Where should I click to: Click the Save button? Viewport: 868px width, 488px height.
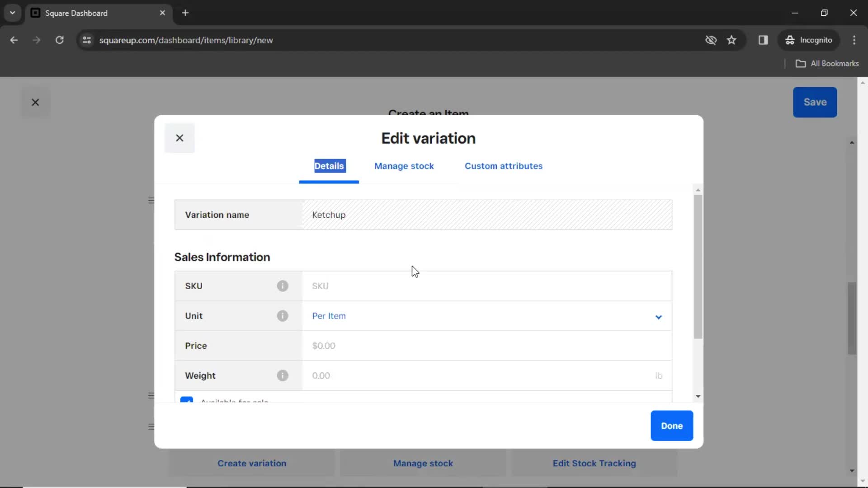click(815, 102)
